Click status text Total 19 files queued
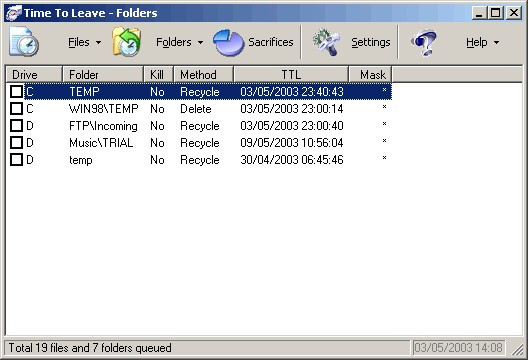Screen dimensions: 528x360 point(90,348)
